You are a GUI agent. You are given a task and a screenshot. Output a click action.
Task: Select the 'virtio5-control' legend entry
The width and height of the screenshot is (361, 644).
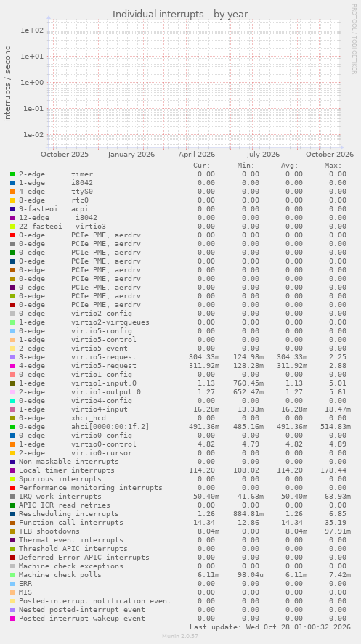pos(78,340)
